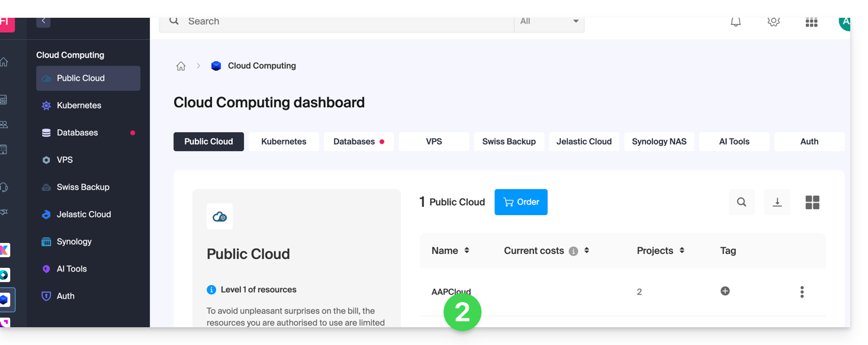Switch to the Kubernetes tab
Screen dimensions: 868x345
coord(284,142)
